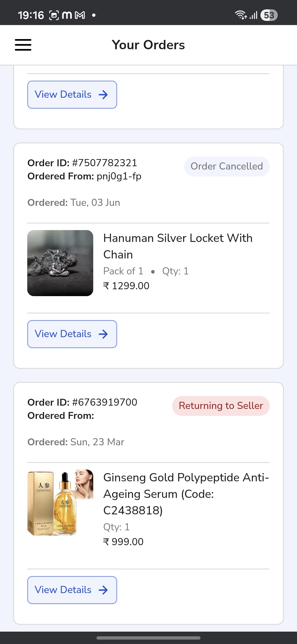Click arrow icon in Hanuman Locket's View Details
297x644 pixels.
tap(103, 334)
